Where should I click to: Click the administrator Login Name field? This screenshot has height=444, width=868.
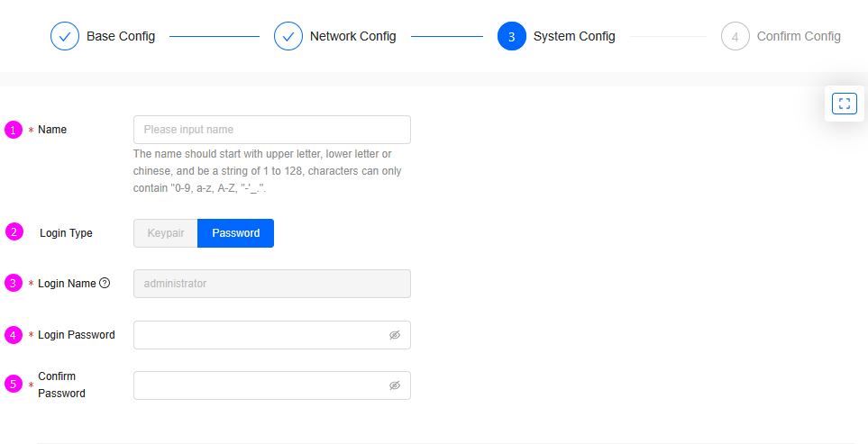tap(272, 284)
